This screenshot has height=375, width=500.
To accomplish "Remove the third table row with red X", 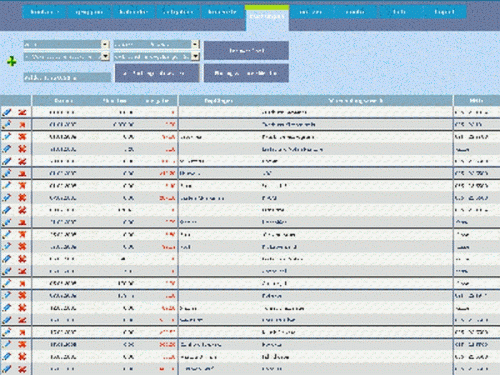I will pos(22,137).
